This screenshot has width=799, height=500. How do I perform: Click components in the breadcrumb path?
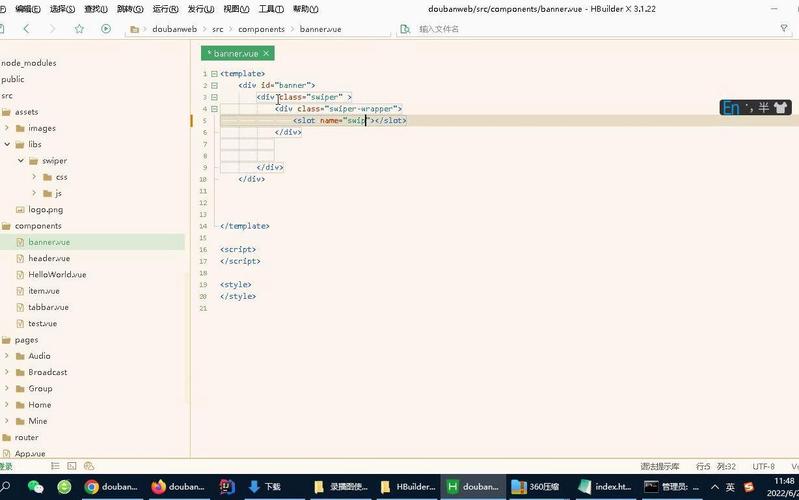[261, 29]
